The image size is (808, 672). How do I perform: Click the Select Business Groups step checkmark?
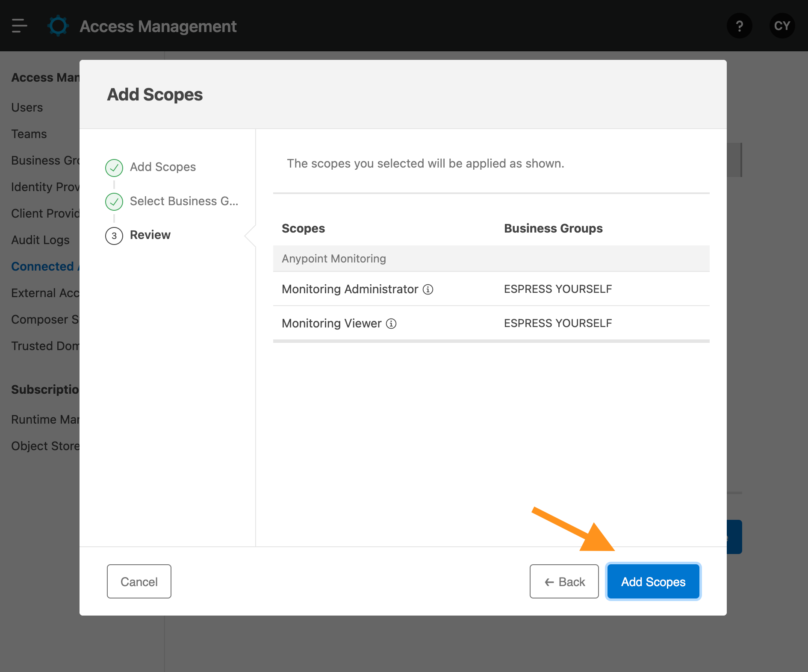click(x=114, y=201)
